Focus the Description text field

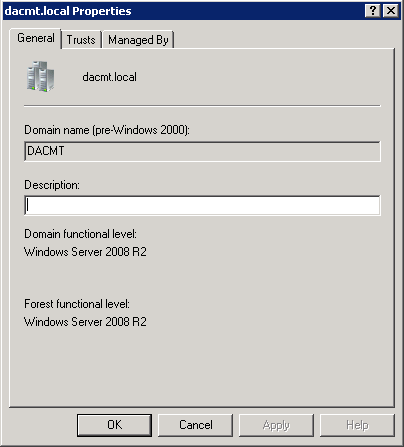(x=202, y=205)
